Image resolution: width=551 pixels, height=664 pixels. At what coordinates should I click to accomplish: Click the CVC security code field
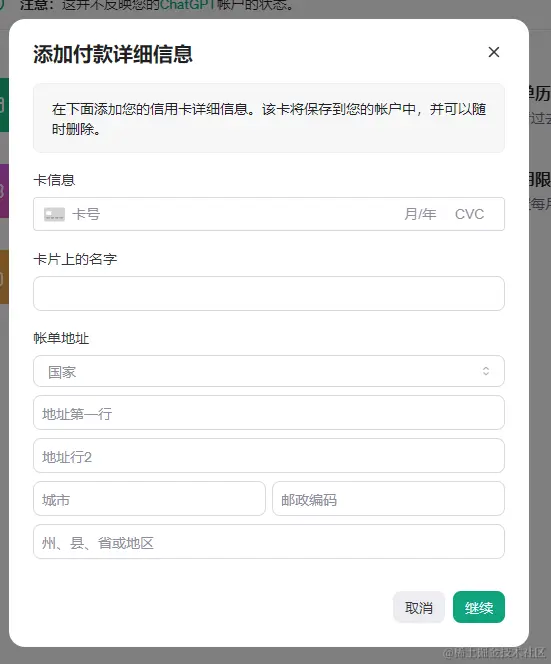[469, 214]
